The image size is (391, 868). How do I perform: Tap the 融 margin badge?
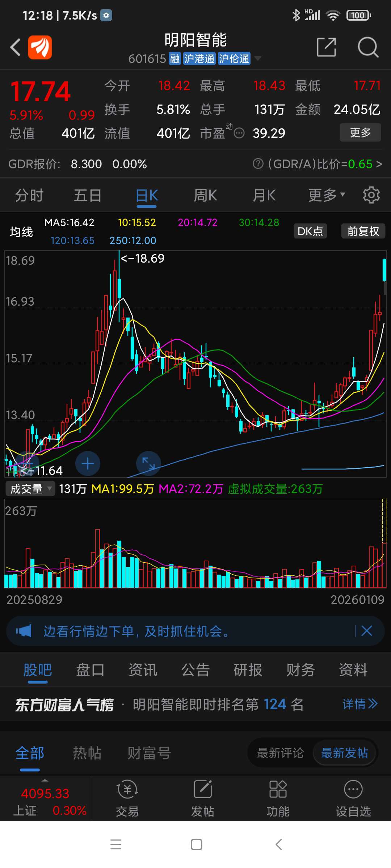tap(175, 59)
